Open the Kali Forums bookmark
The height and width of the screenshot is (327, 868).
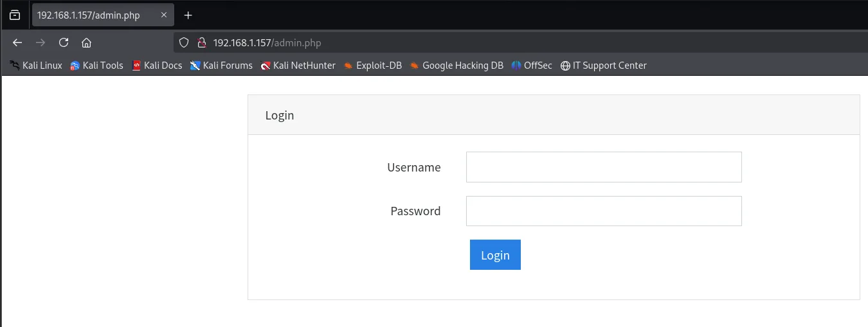point(221,66)
